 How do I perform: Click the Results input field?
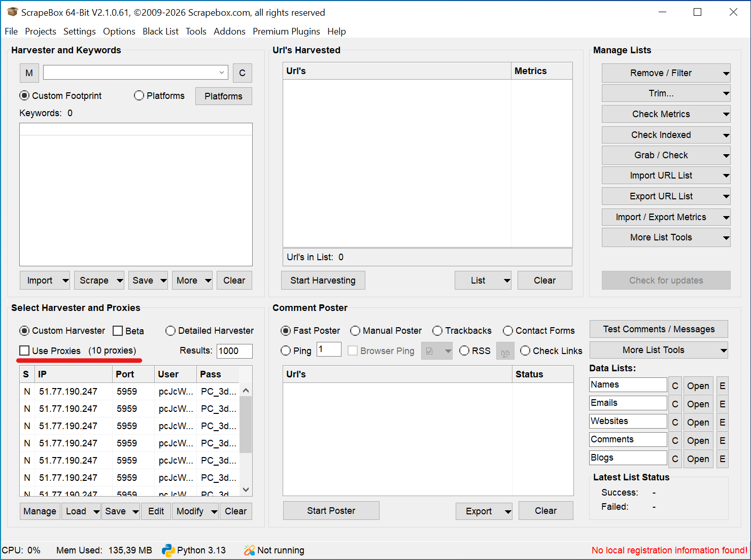point(234,351)
